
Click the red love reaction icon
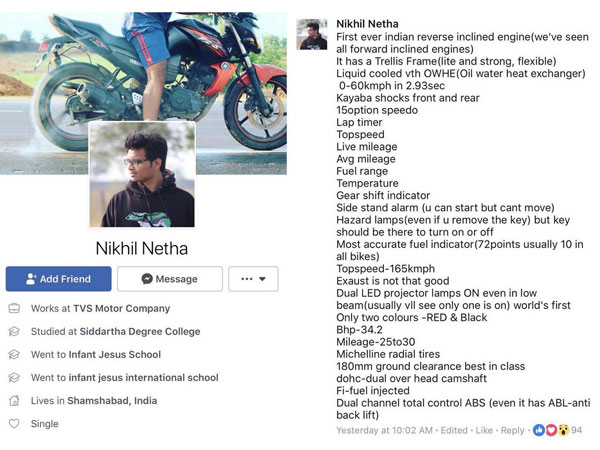point(551,430)
